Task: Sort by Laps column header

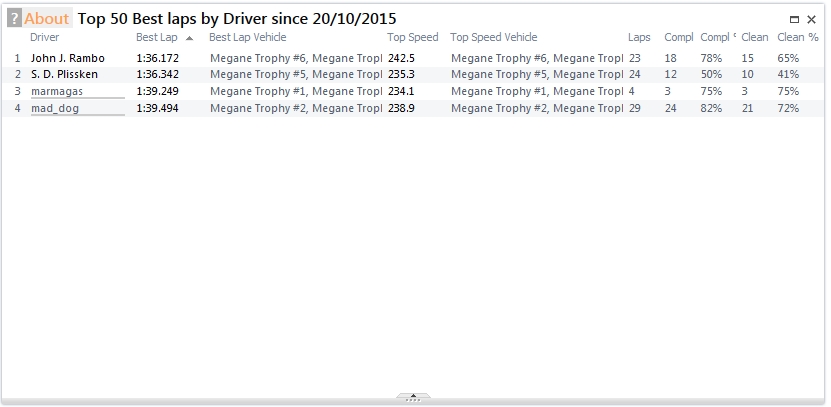Action: tap(639, 37)
